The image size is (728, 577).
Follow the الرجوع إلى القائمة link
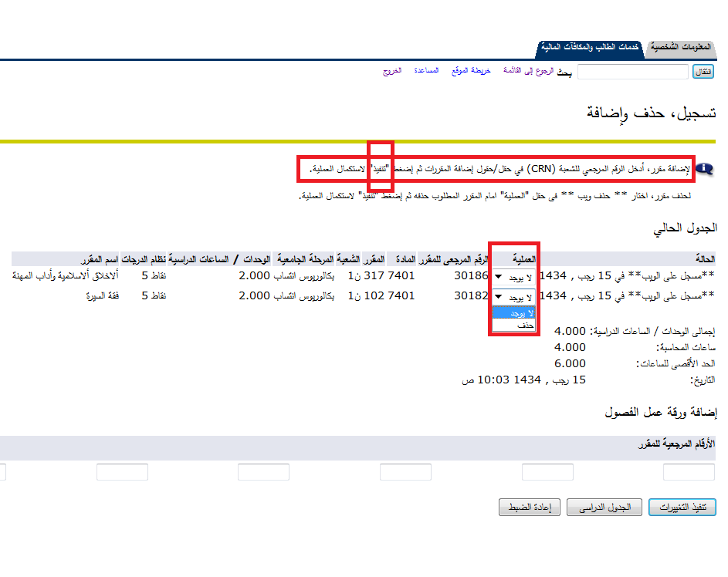click(528, 70)
